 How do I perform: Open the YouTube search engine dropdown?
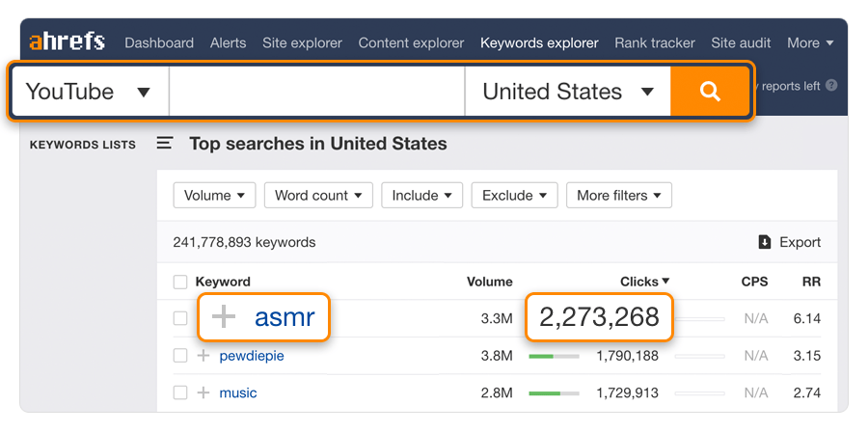90,92
